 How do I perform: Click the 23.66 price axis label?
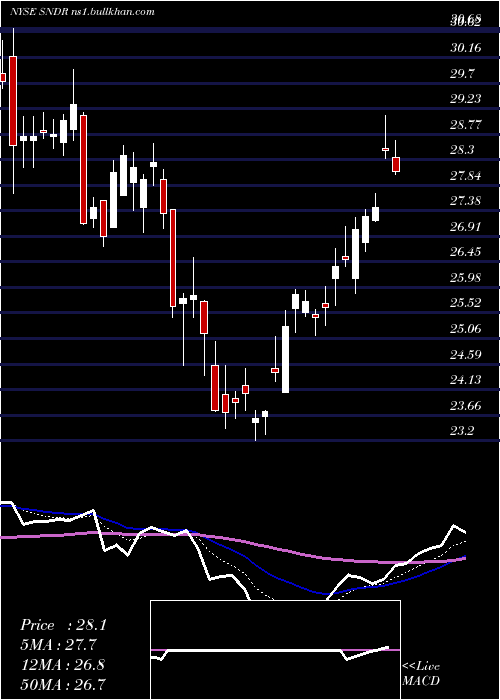point(466,406)
